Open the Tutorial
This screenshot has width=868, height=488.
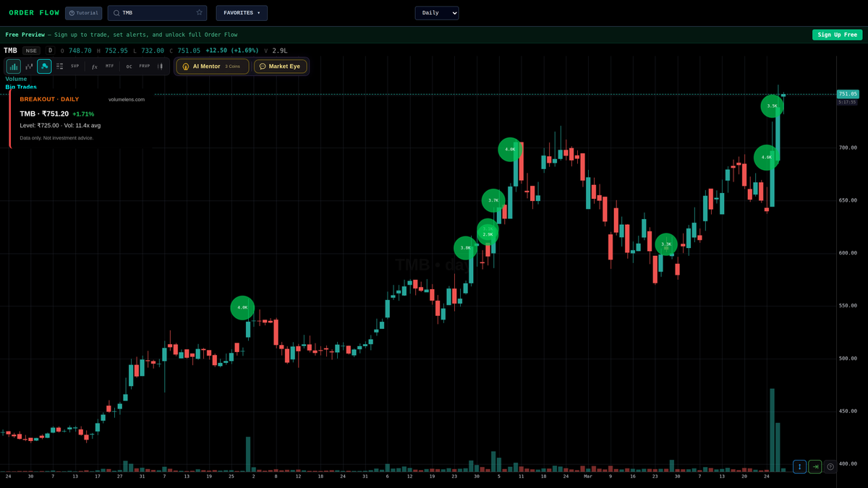coord(83,12)
